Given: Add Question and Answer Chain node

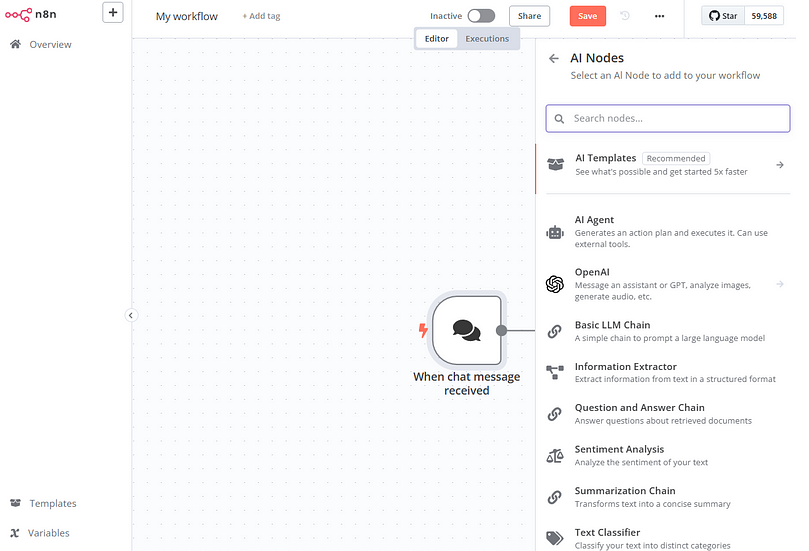Looking at the screenshot, I should click(666, 414).
